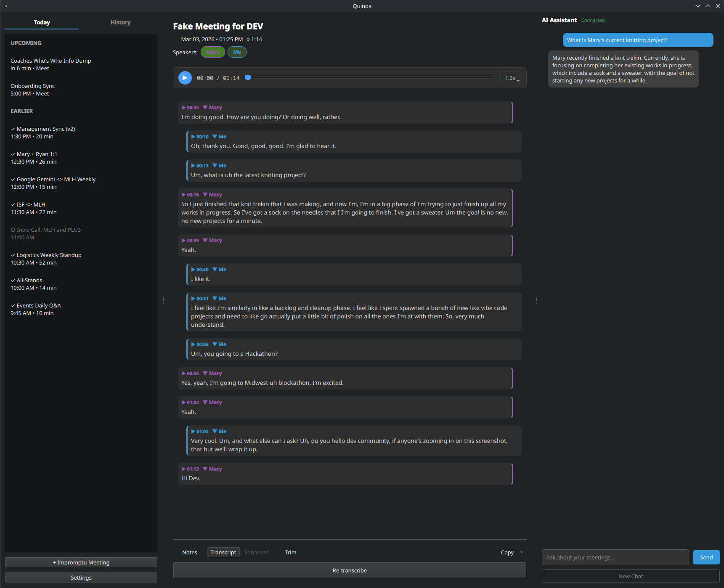Screen dimensions: 724x588
Task: Change speaker for the 01:03 Me segment
Action: point(219,432)
